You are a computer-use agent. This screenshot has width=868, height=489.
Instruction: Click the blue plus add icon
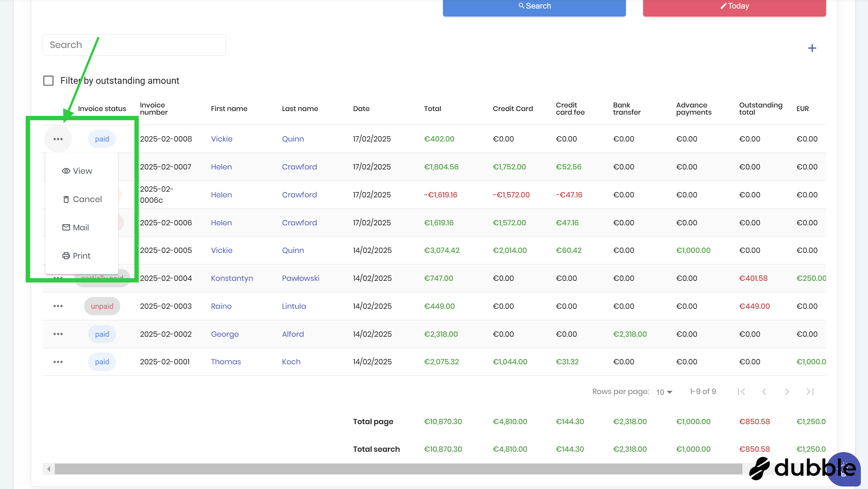[x=812, y=48]
